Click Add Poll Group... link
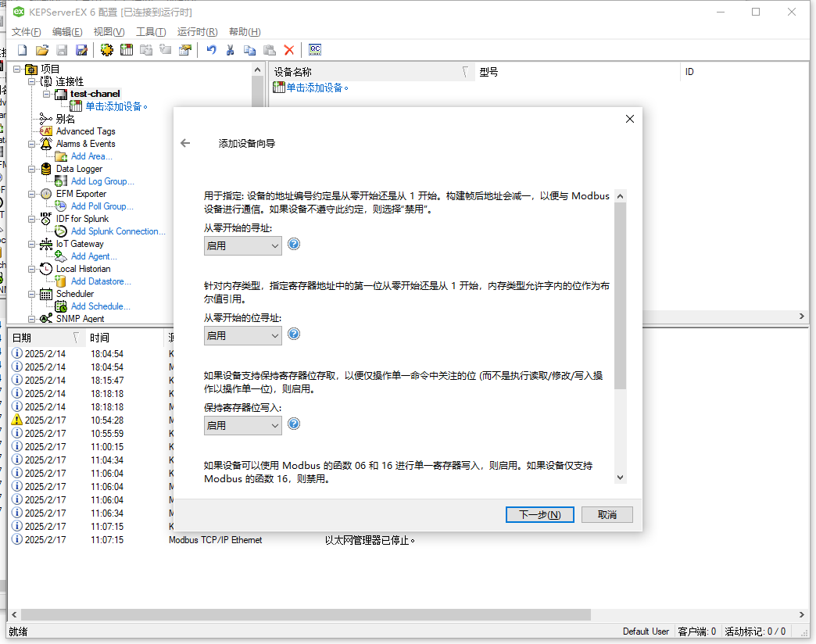The image size is (816, 644). [x=102, y=206]
